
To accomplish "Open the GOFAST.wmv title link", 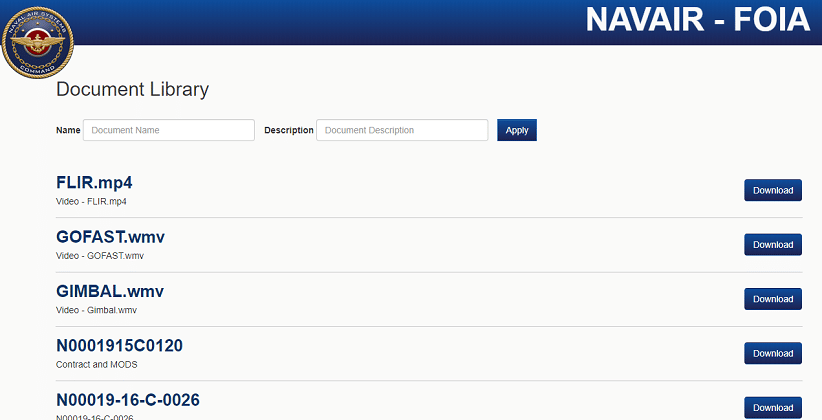I will click(111, 237).
